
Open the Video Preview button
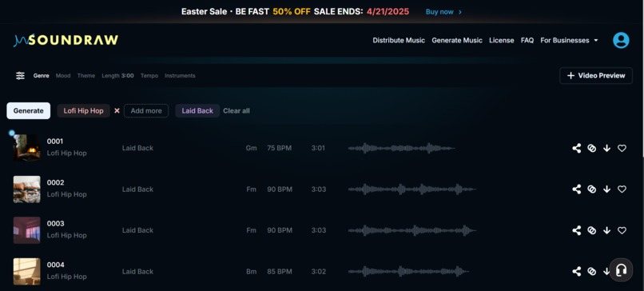click(595, 76)
